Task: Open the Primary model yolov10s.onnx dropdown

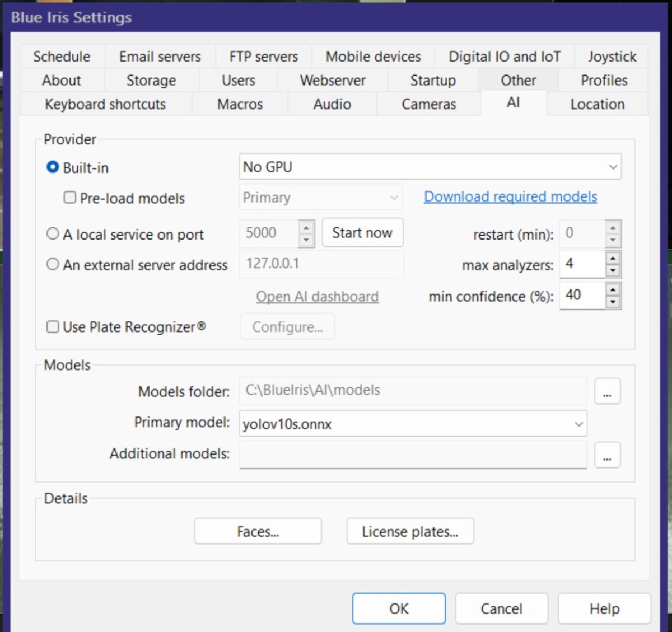Action: pos(413,424)
